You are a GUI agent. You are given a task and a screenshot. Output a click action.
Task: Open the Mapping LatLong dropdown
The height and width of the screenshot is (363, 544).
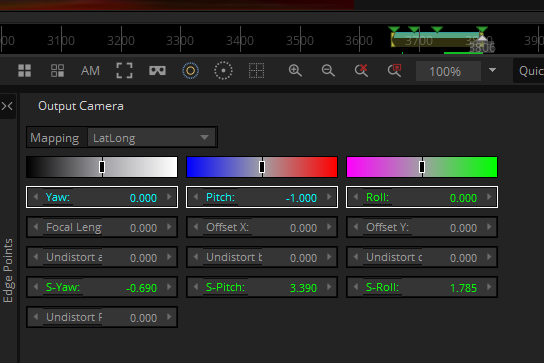pos(152,138)
